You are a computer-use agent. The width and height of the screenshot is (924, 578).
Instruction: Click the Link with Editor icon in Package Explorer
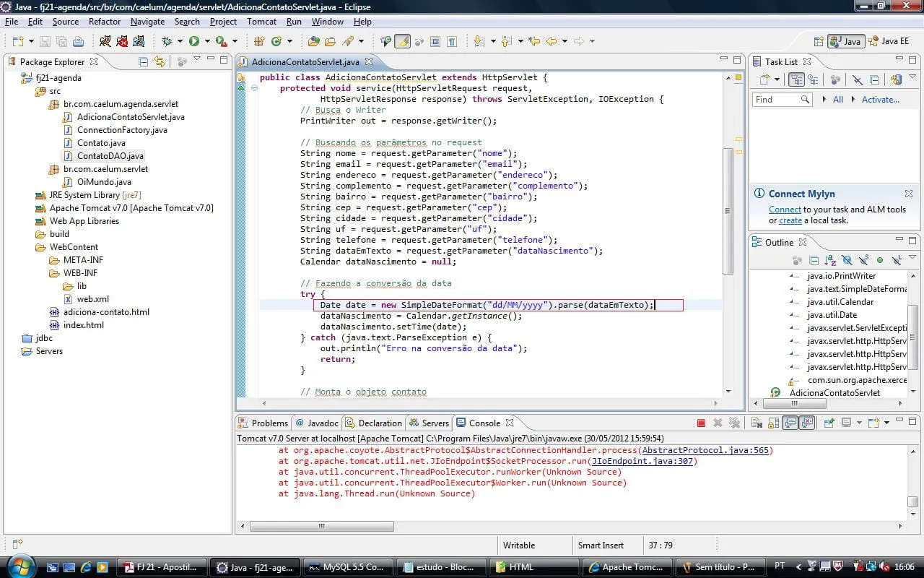tap(160, 61)
